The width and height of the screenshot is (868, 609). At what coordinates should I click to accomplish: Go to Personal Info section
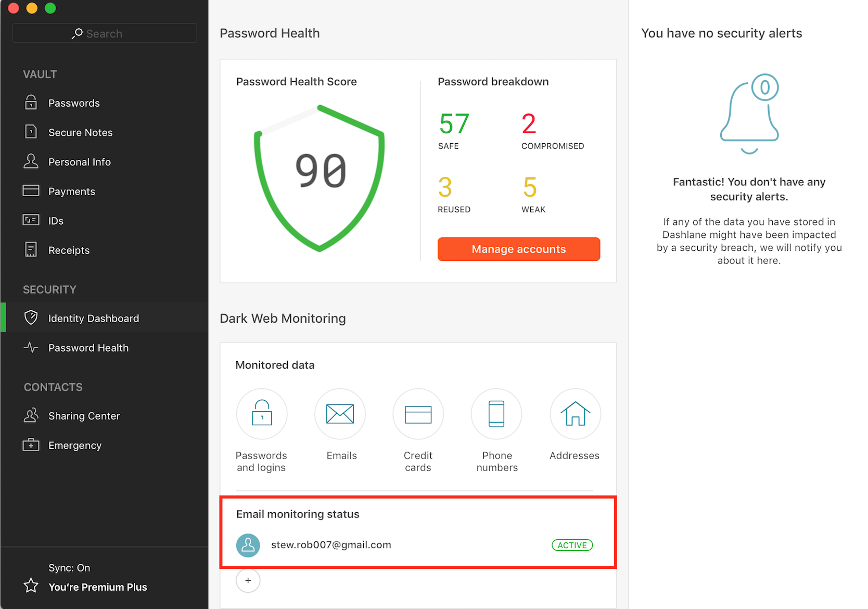[80, 162]
